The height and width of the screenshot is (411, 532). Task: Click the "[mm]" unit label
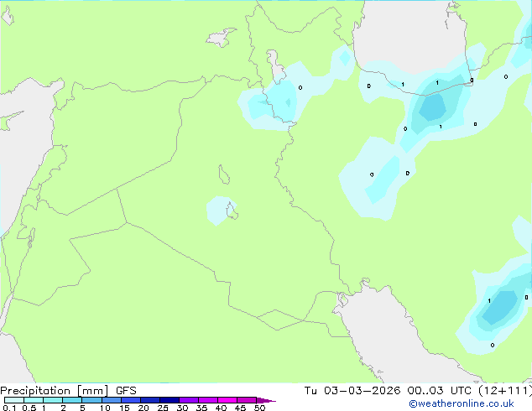92,391
